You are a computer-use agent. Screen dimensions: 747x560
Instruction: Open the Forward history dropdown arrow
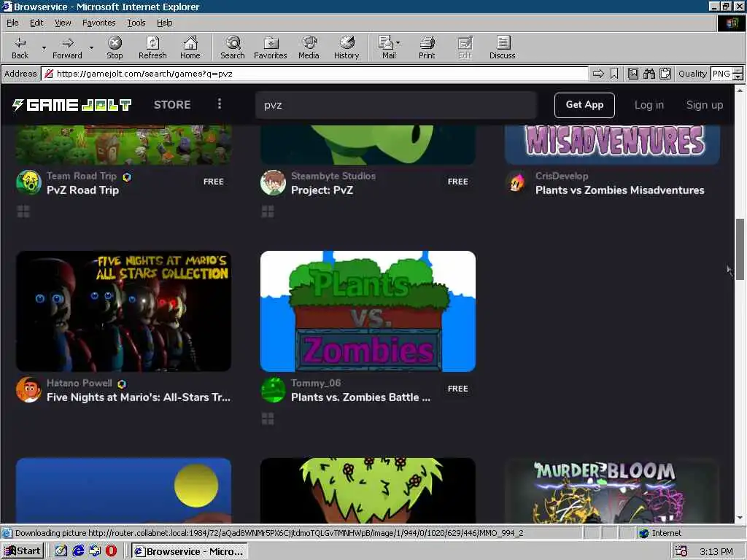[91, 47]
